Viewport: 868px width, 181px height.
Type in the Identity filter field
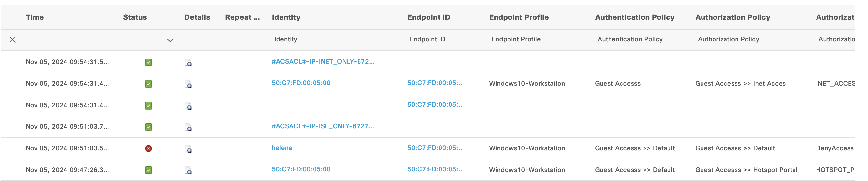(x=334, y=39)
